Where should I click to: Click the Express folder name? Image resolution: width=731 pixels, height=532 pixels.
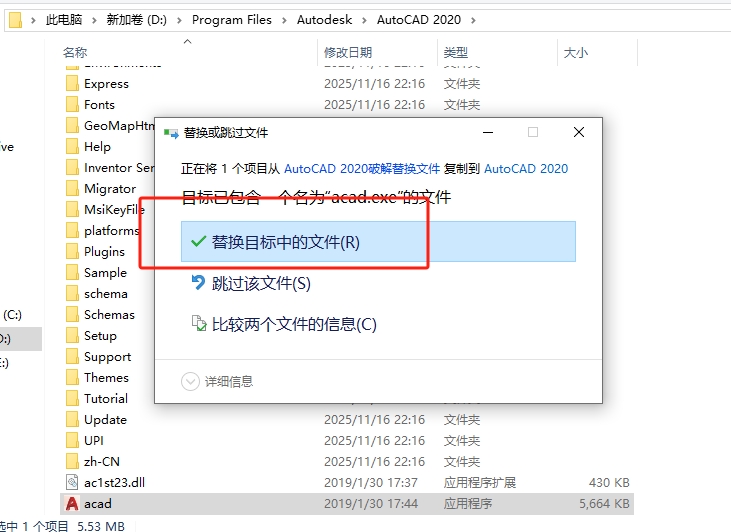pyautogui.click(x=106, y=84)
